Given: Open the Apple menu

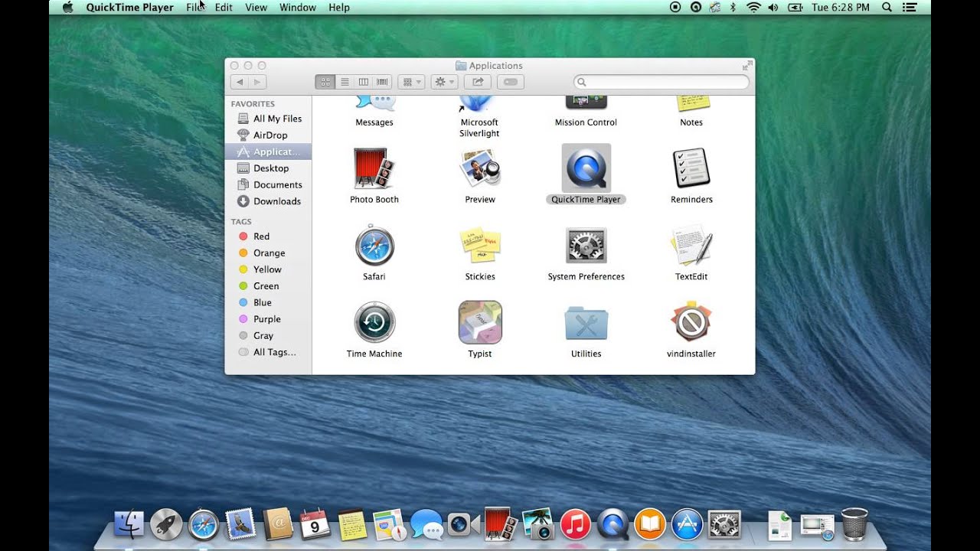Looking at the screenshot, I should coord(67,7).
